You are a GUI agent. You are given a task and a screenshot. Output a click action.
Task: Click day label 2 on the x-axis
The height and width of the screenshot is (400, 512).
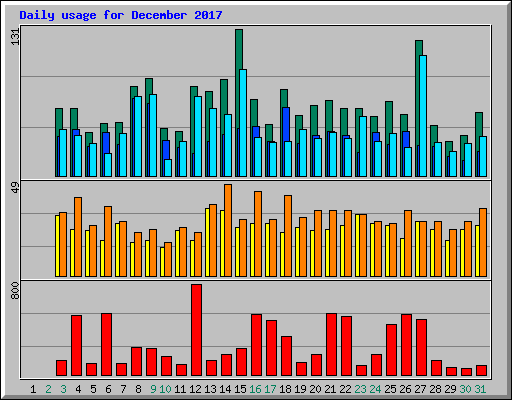(48, 389)
